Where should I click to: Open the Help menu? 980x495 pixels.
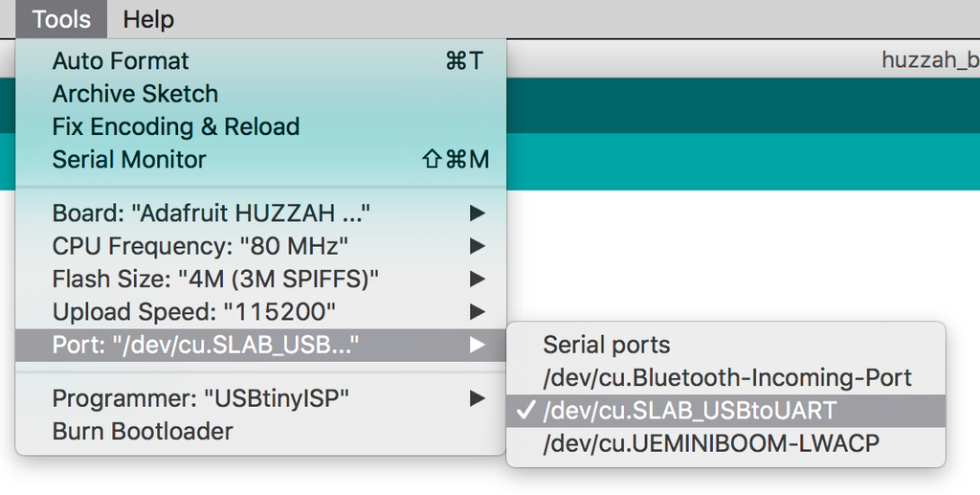coord(148,19)
